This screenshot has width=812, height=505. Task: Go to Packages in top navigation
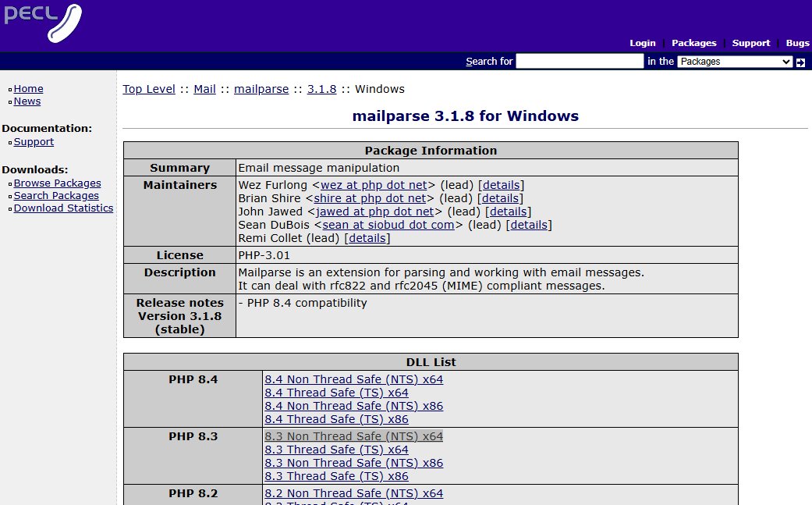[x=693, y=43]
